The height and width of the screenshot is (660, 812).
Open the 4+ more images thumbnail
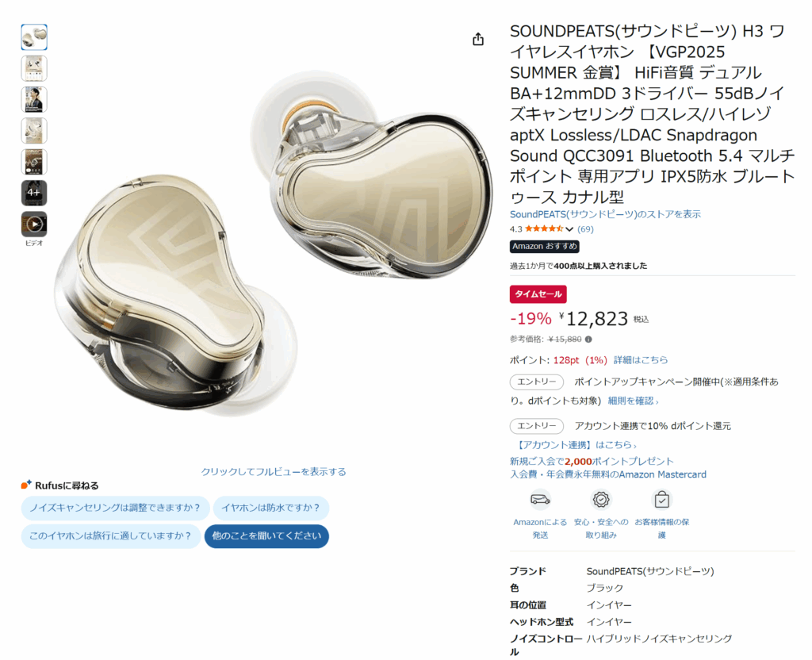34,193
